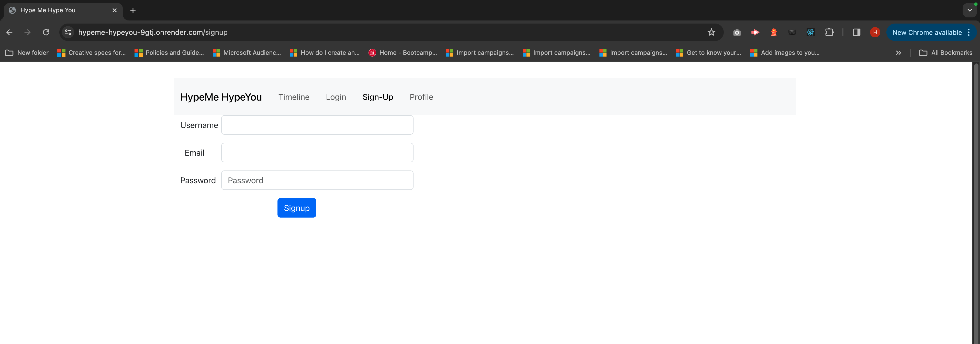Click the Sign-Up navigation tab
Image resolution: width=980 pixels, height=344 pixels.
(x=377, y=97)
